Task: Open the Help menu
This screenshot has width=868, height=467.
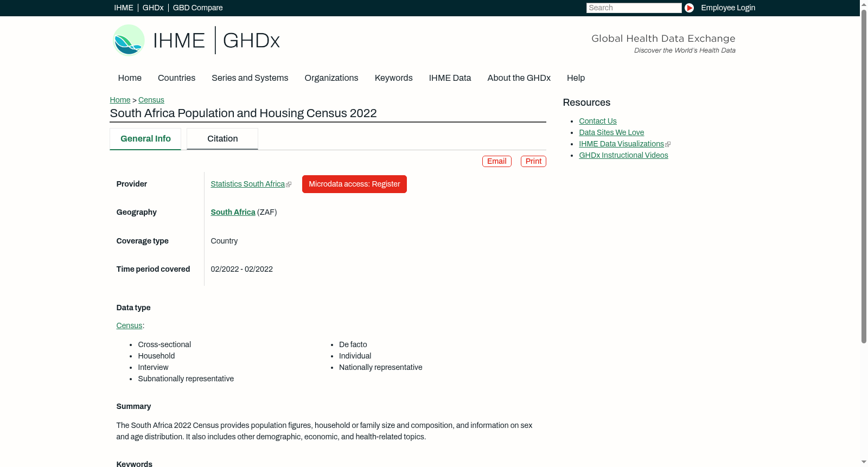Action: (x=576, y=78)
